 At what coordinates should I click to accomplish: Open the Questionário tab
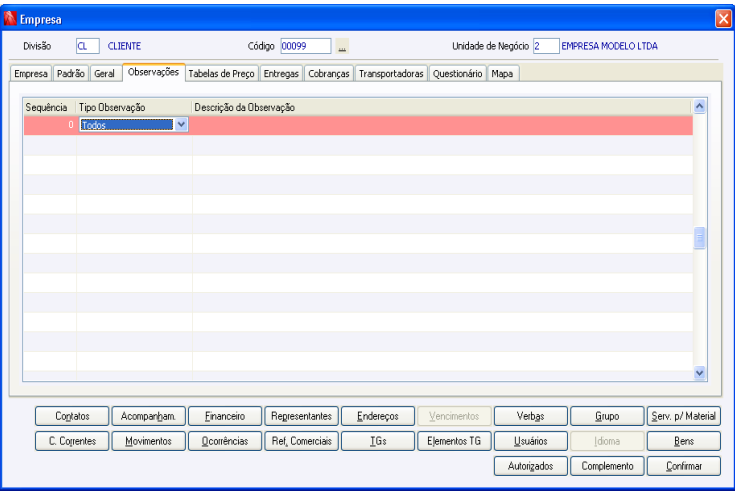(x=458, y=74)
